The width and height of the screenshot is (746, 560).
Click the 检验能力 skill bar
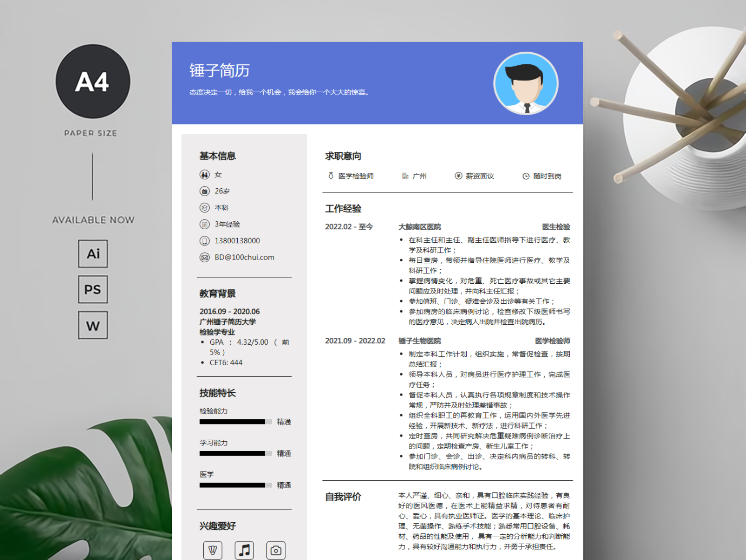pyautogui.click(x=235, y=422)
